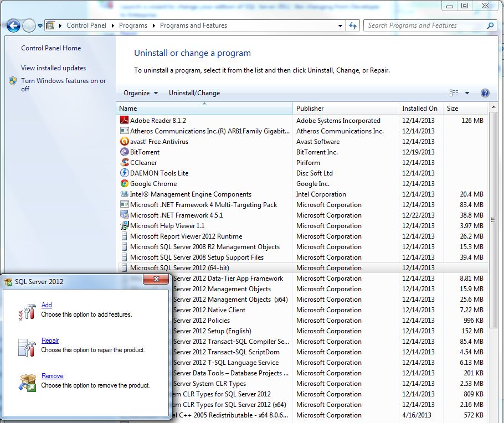Go back with the blue Back arrow
This screenshot has height=423, width=504.
[13, 25]
